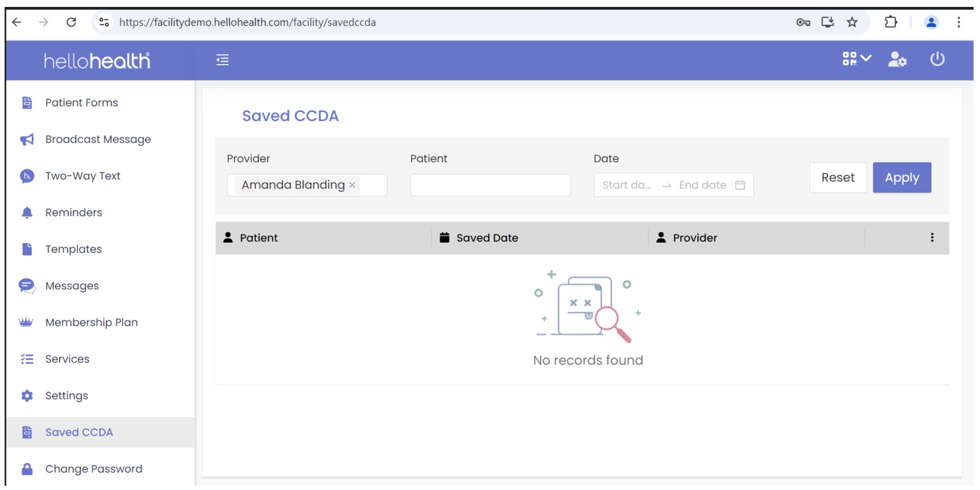The image size is (980, 490).
Task: Bookmark this page with the star icon
Action: 852,22
